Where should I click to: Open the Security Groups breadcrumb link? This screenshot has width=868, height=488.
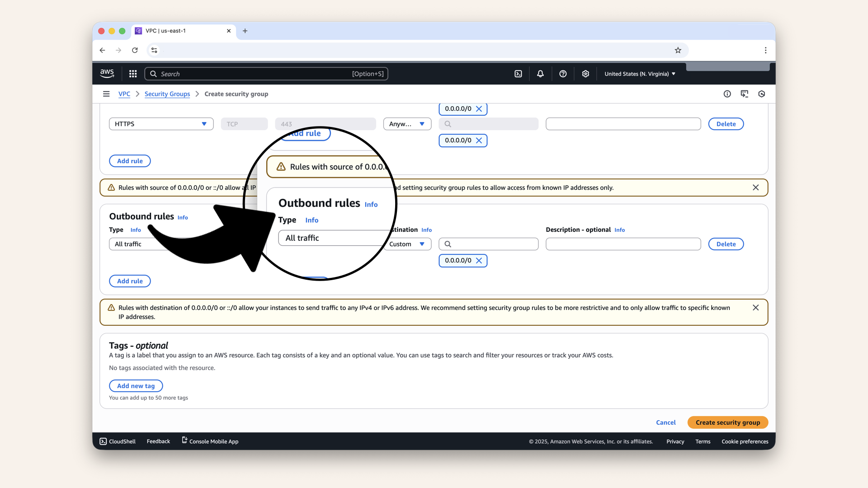click(x=167, y=94)
